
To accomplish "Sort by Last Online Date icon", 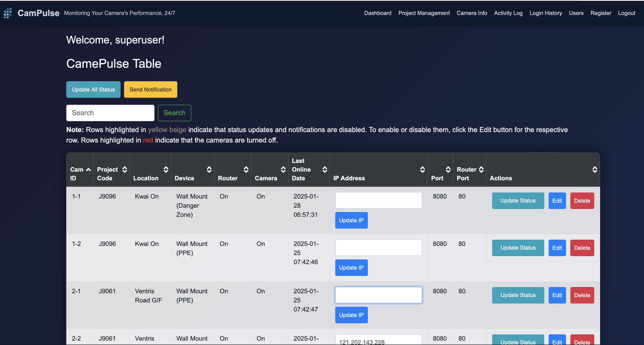I will click(x=325, y=170).
